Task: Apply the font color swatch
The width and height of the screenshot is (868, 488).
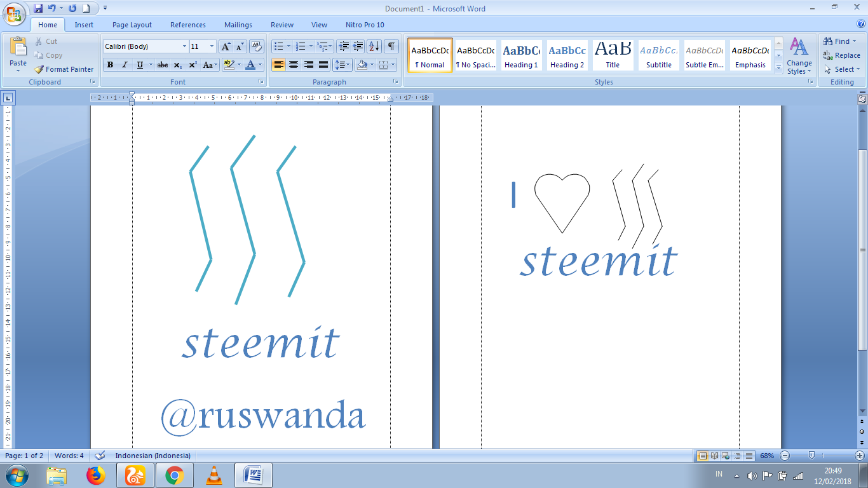Action: click(251, 65)
